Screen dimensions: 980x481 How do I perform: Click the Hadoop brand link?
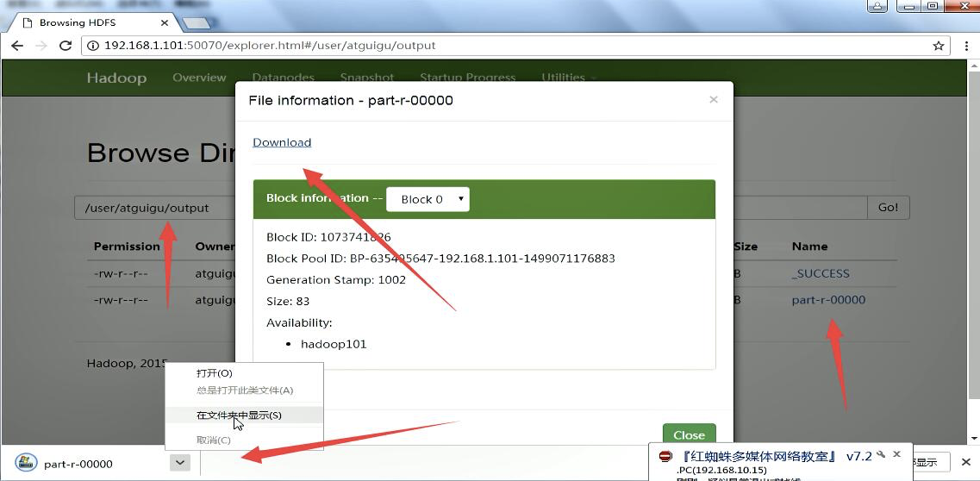[x=116, y=78]
